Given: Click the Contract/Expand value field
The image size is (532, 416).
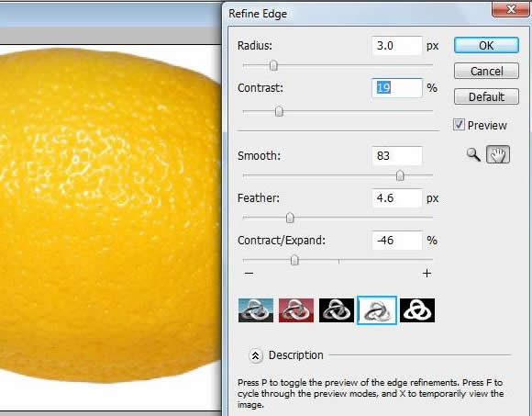Looking at the screenshot, I should click(397, 241).
